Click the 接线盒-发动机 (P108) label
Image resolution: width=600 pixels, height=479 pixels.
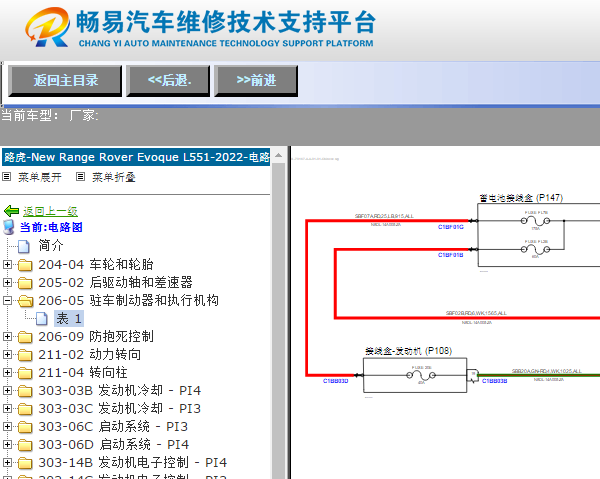coord(408,351)
